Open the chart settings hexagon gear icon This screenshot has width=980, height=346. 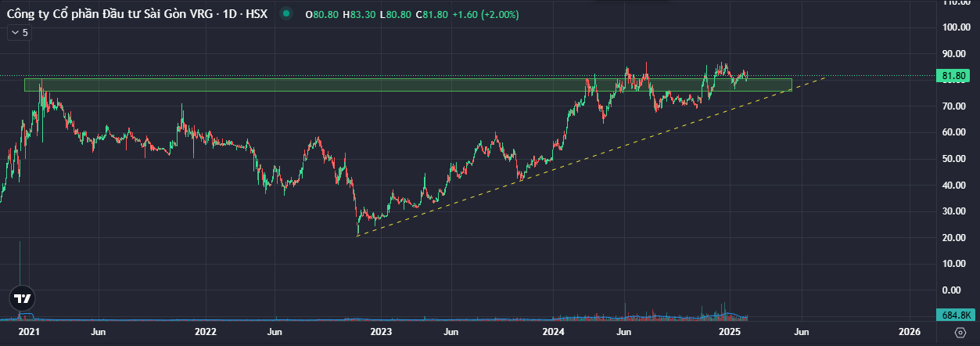(960, 333)
